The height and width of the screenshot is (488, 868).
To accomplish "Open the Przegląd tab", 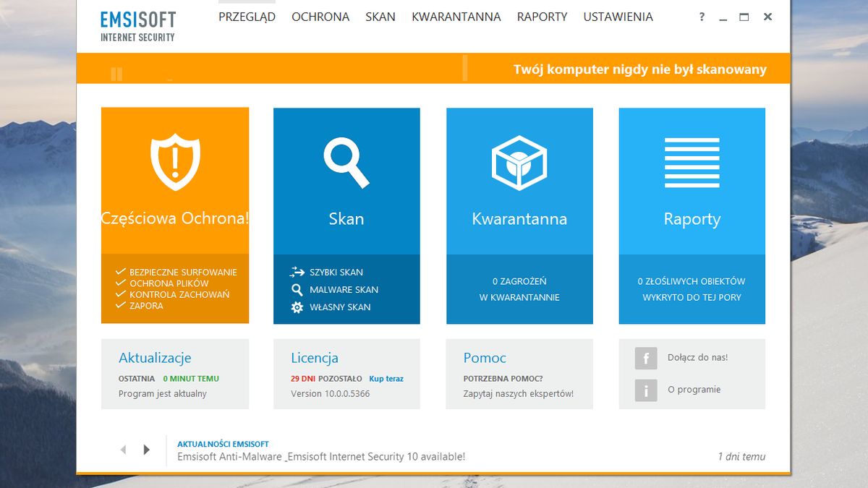I will 247,17.
